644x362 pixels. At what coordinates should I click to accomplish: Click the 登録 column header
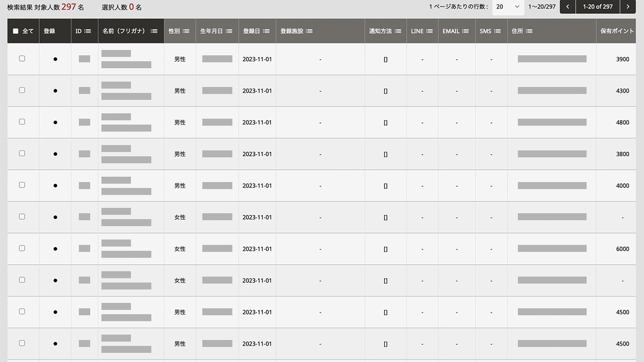coord(49,31)
